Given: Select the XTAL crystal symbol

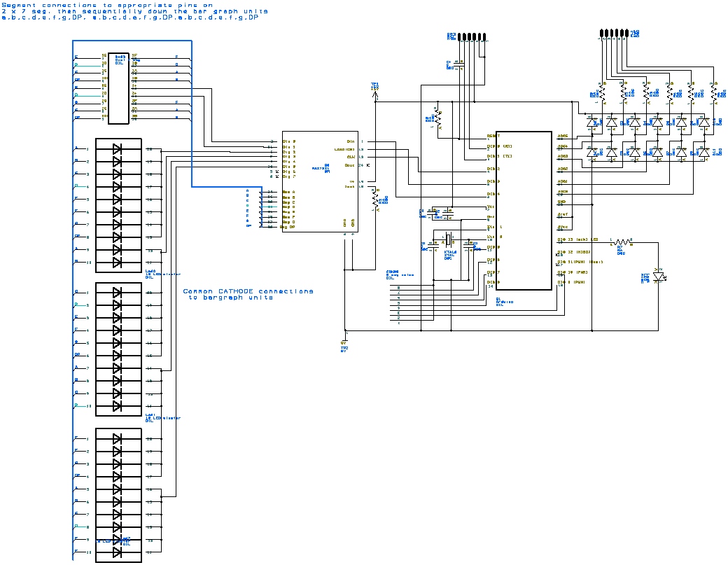Looking at the screenshot, I should [448, 239].
